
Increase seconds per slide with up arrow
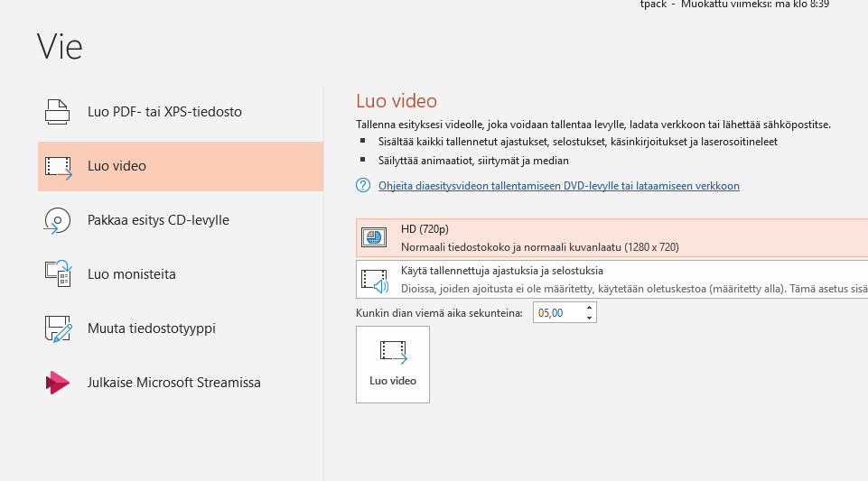(590, 308)
